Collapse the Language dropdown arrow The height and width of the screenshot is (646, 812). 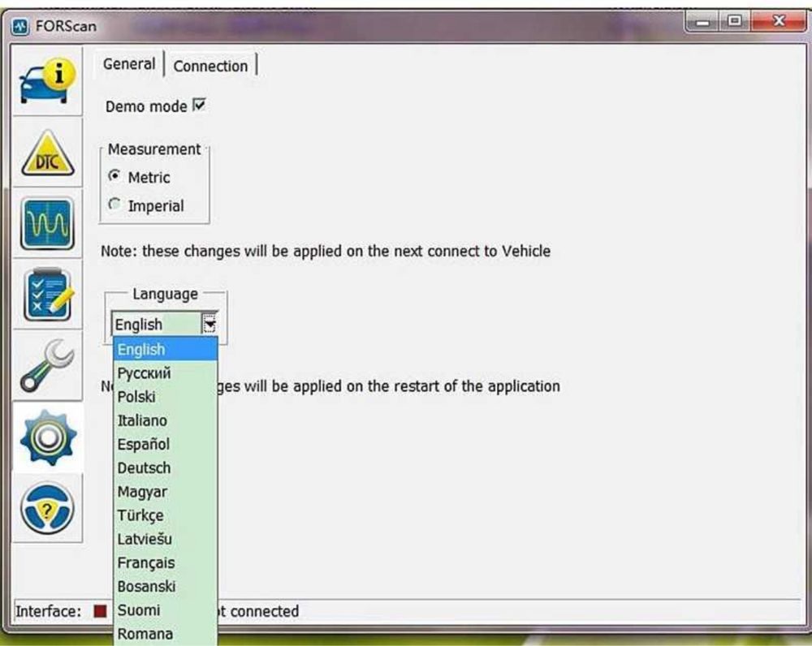click(x=209, y=325)
